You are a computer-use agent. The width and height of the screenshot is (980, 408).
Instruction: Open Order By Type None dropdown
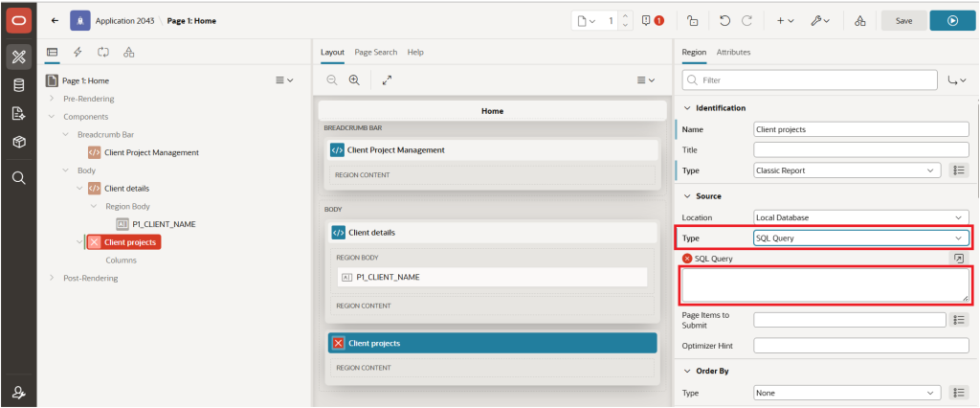pyautogui.click(x=847, y=393)
